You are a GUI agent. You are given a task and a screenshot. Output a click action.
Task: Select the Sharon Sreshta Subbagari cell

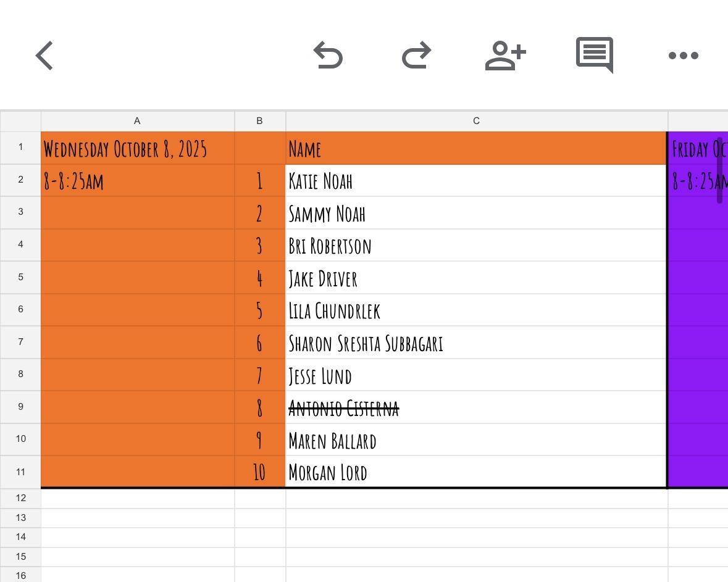[476, 343]
